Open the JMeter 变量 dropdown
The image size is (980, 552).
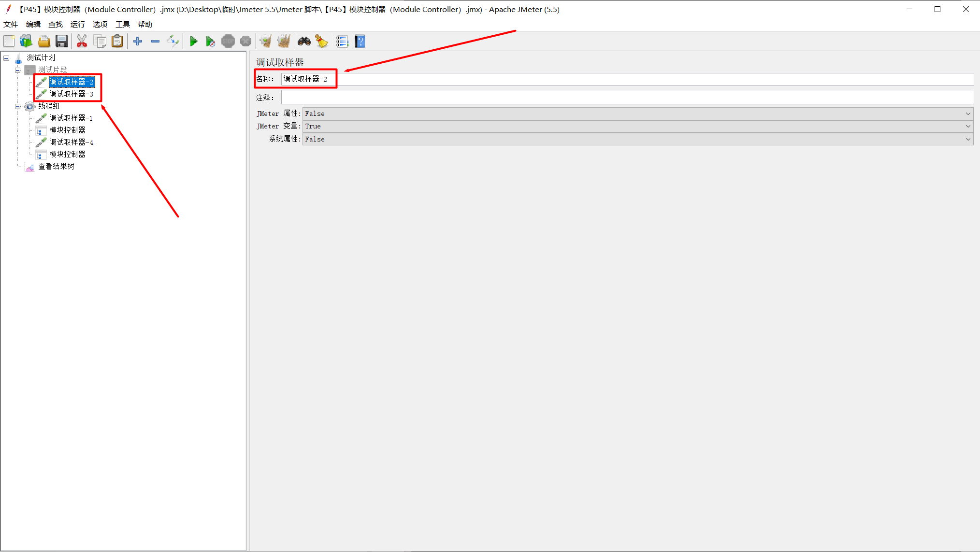[637, 126]
